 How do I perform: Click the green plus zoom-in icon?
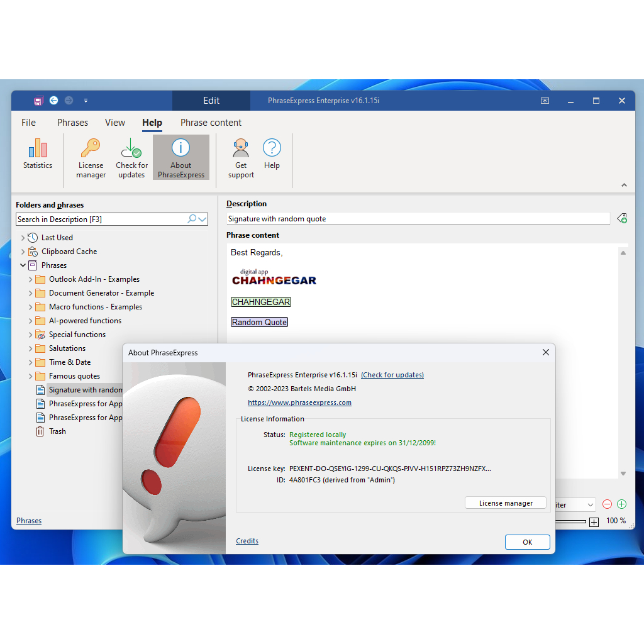[621, 504]
